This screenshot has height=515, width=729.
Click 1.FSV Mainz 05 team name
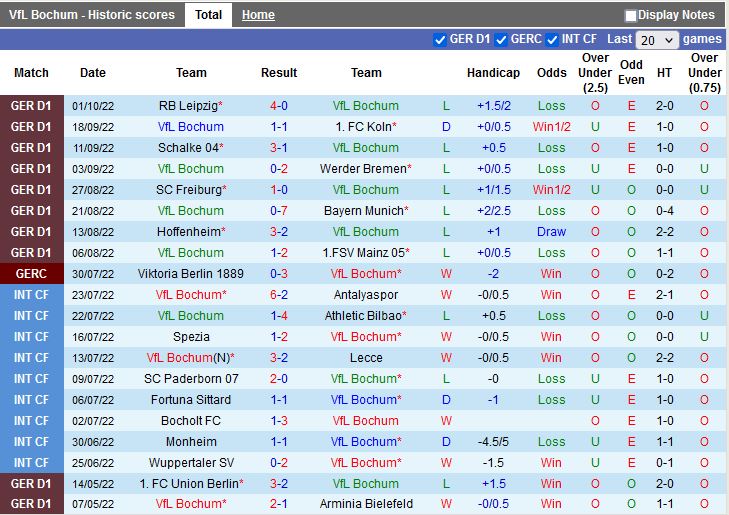(364, 253)
